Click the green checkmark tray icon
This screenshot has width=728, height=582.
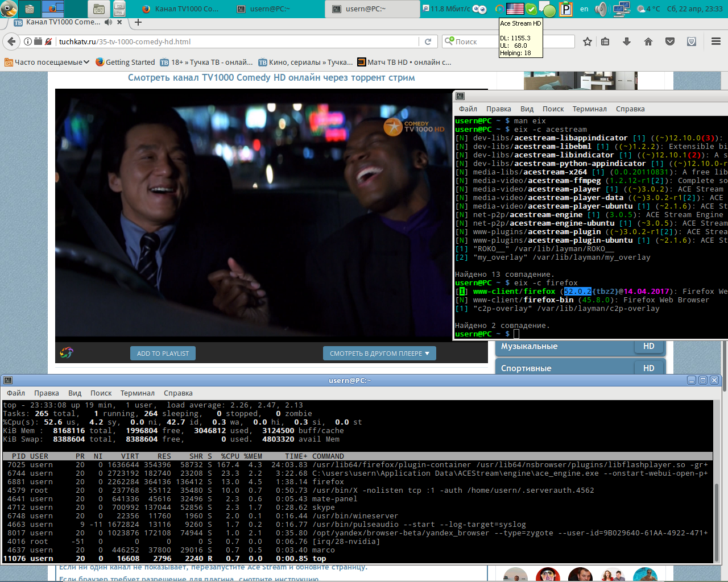point(531,9)
